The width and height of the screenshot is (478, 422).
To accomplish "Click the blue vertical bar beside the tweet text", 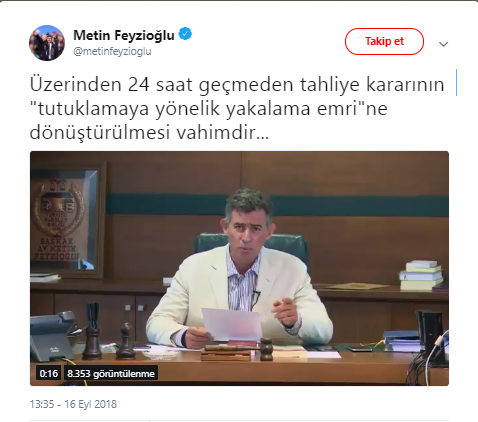I will coord(456,83).
